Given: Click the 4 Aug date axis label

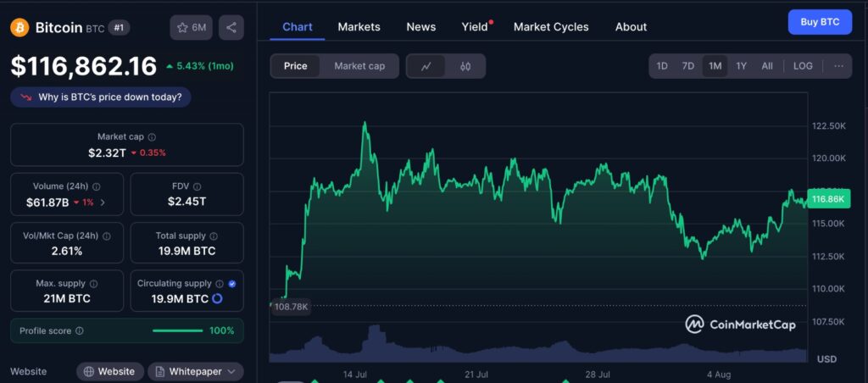Looking at the screenshot, I should (719, 375).
